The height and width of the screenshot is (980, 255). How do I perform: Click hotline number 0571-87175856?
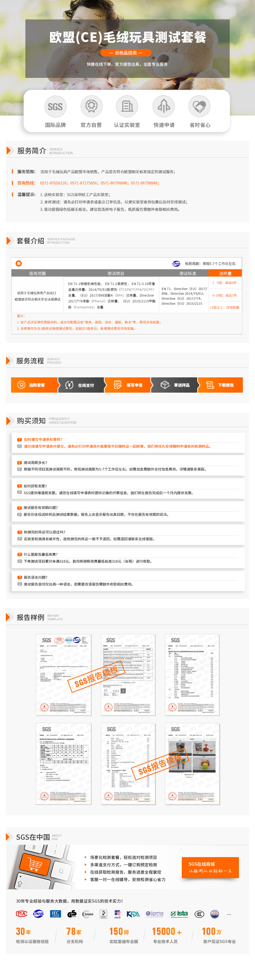(x=84, y=183)
